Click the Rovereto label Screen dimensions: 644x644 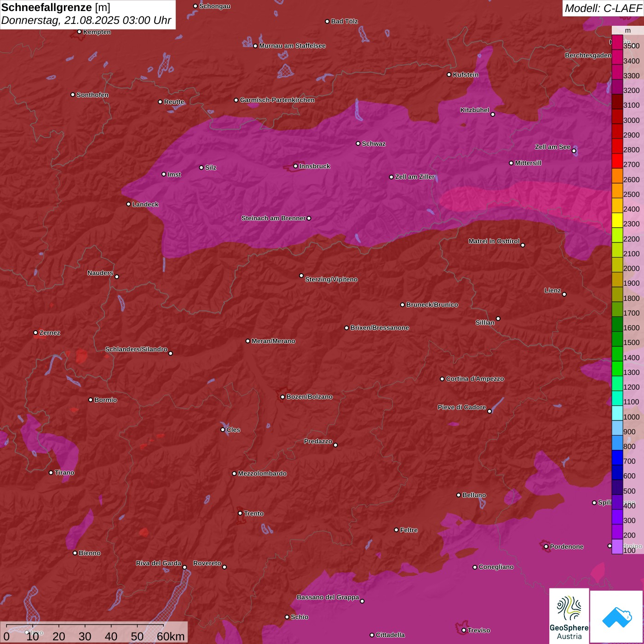207,563
